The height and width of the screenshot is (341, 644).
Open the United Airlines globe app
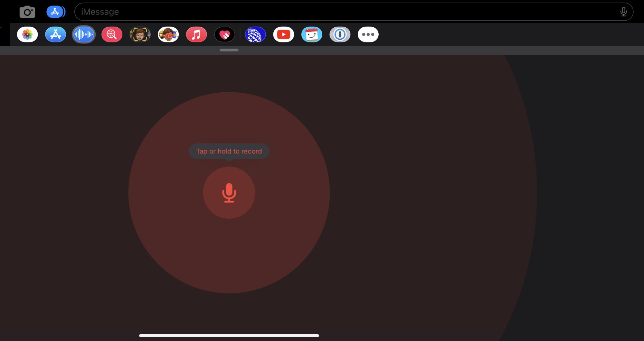tap(255, 34)
